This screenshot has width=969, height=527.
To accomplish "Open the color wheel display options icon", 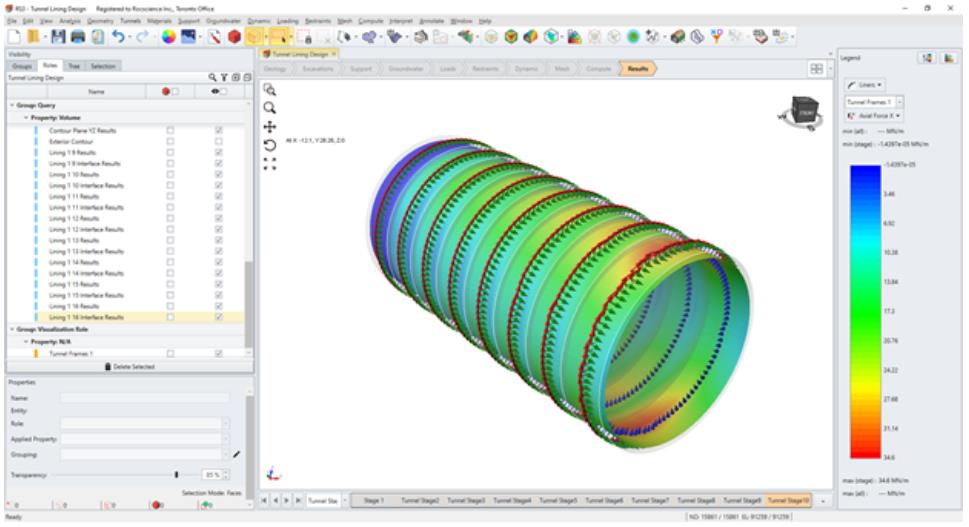I will [x=169, y=36].
